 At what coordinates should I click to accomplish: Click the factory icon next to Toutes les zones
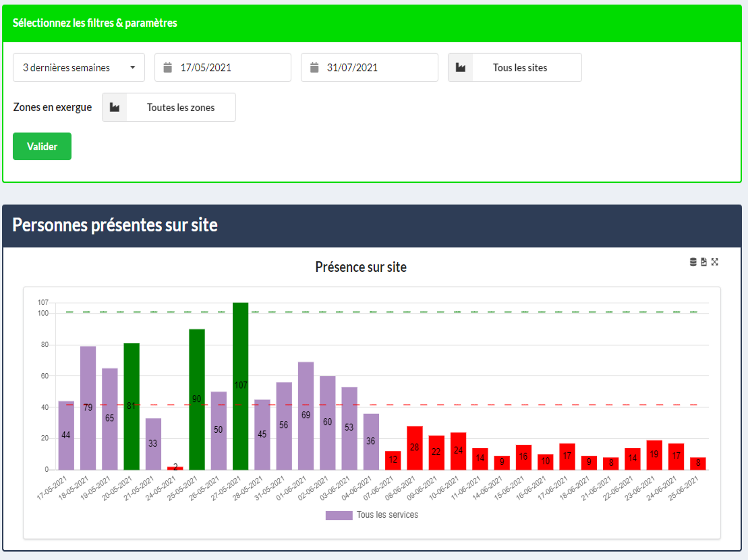click(x=115, y=108)
